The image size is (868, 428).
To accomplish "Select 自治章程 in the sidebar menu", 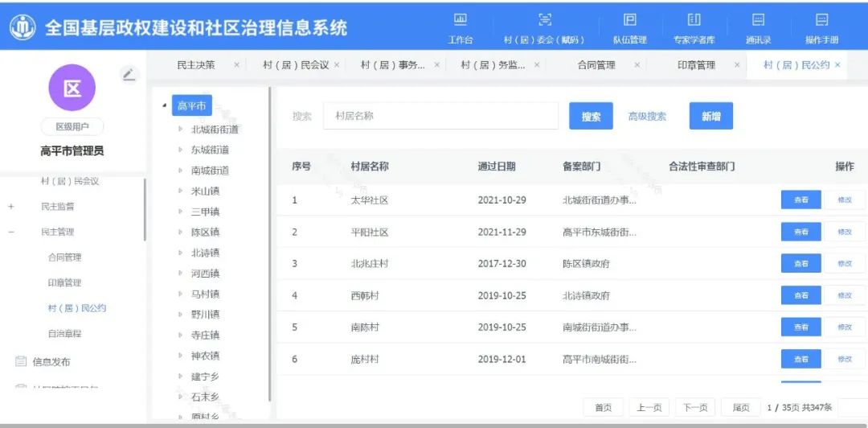I will click(64, 333).
